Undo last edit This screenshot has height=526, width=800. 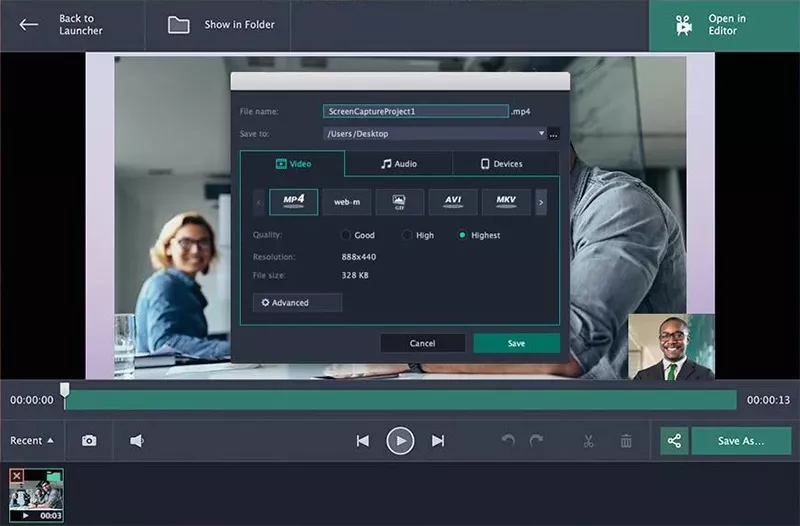click(508, 441)
